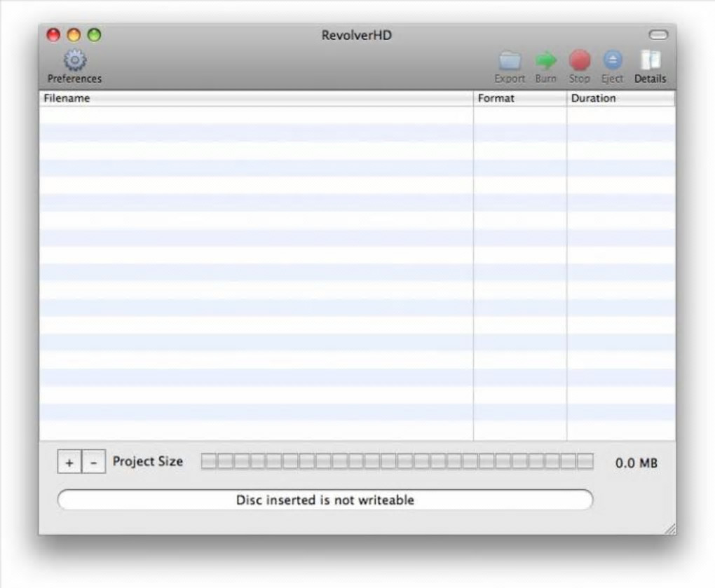Screen dimensions: 715x588
Task: Sort by the Filename column header
Action: [257, 98]
